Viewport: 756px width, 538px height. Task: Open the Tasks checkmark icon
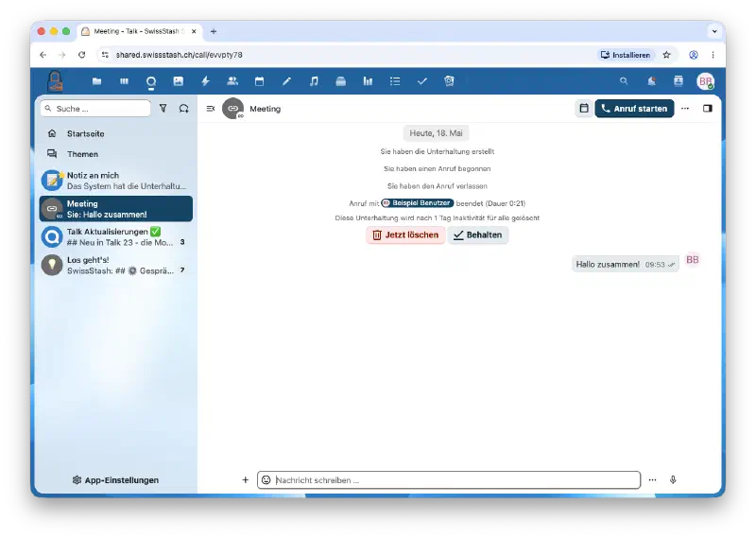pyautogui.click(x=421, y=81)
